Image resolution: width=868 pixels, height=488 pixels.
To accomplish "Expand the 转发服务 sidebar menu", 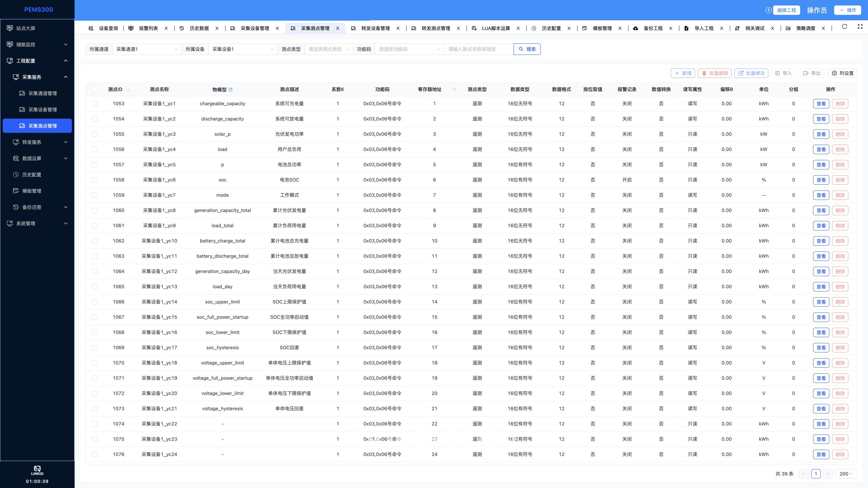I will click(37, 142).
